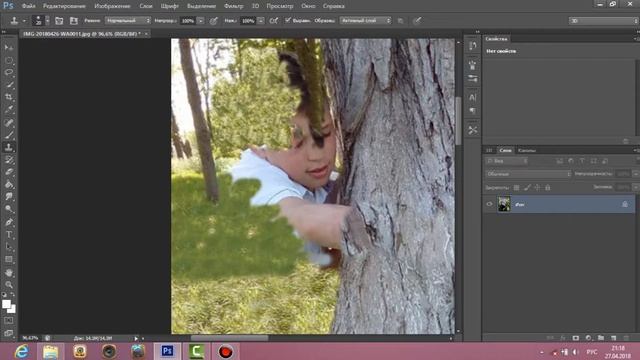Select the Lasso tool
640x360 pixels.
tap(9, 73)
